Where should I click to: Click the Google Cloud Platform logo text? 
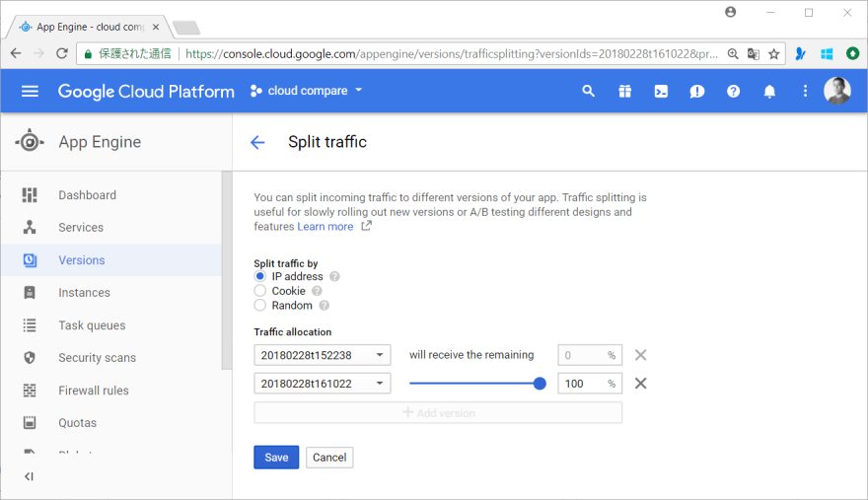146,92
